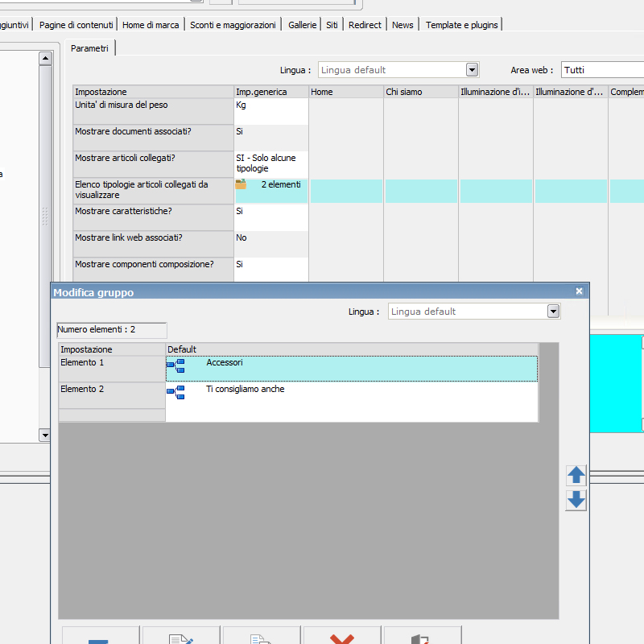The height and width of the screenshot is (644, 644).
Task: Click Si value for Mostrare documenti associati
Action: tap(271, 138)
